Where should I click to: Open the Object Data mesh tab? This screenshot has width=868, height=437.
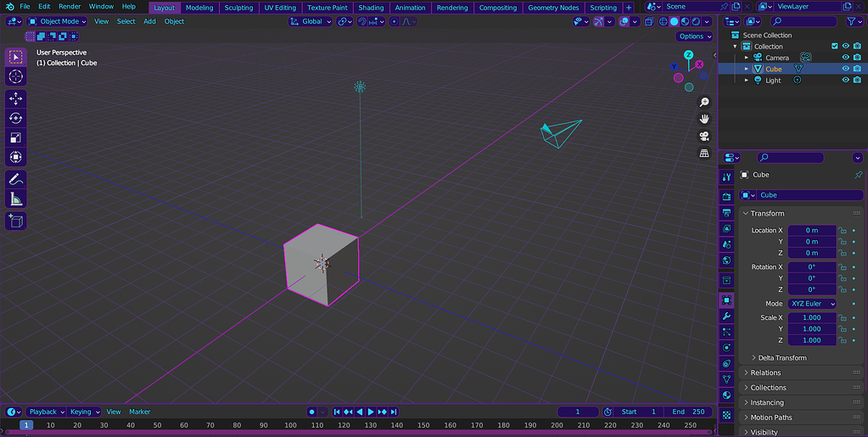point(727,379)
